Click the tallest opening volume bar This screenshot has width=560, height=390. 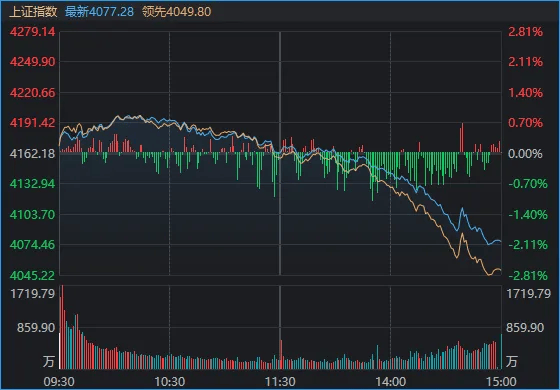(62, 327)
